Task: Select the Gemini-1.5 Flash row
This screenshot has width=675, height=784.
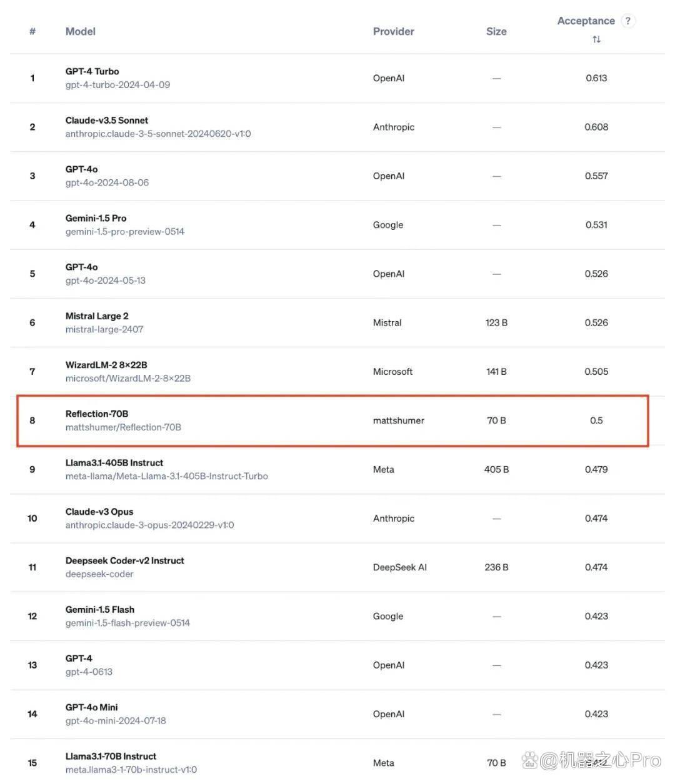Action: [x=337, y=616]
